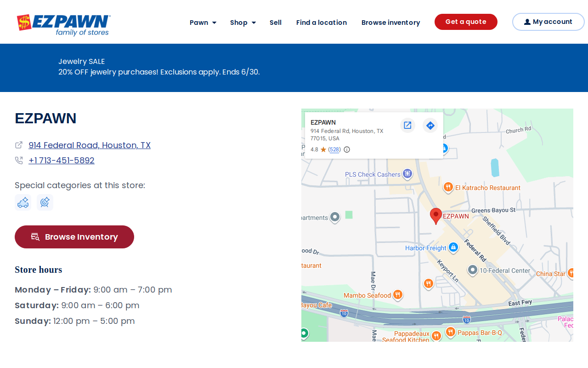Viewport: 588px width, 368px height.
Task: Select the Harbor Freight map marker
Action: pyautogui.click(x=453, y=247)
